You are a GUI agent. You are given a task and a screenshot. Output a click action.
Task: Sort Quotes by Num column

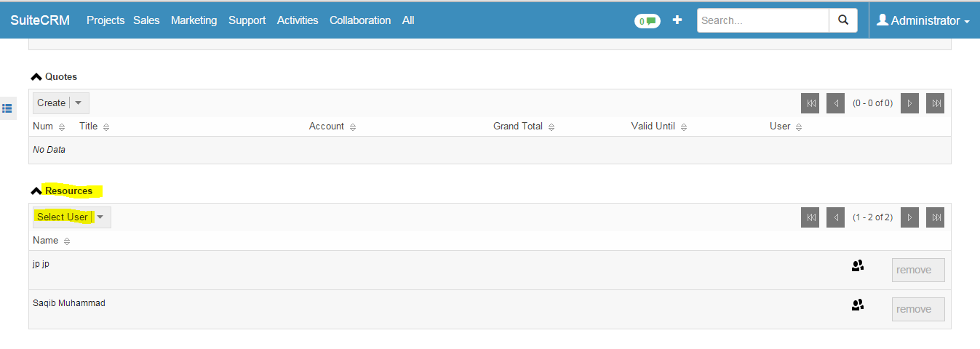tap(49, 127)
